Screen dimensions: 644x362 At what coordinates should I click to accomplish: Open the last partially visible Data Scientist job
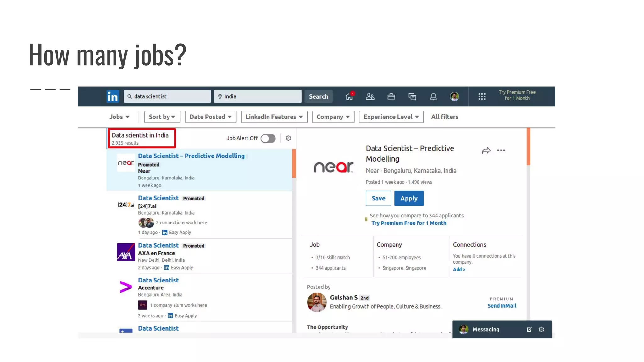(x=158, y=328)
